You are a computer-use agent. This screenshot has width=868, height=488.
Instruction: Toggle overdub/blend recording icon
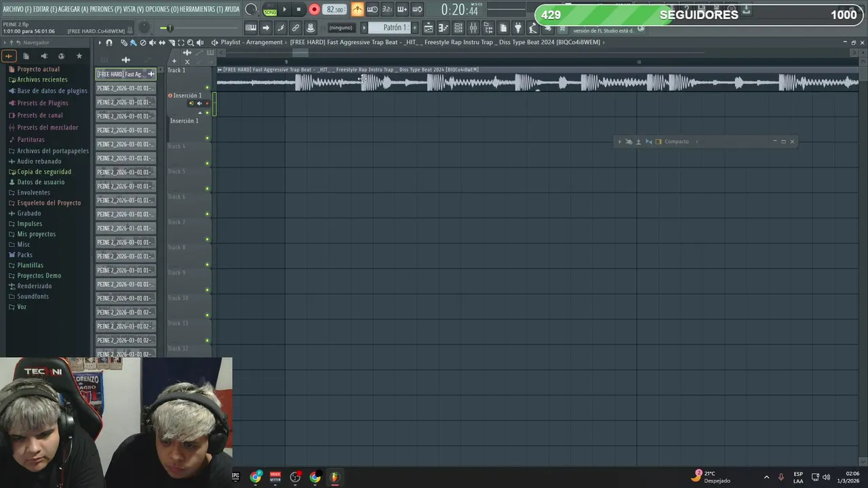tap(402, 9)
